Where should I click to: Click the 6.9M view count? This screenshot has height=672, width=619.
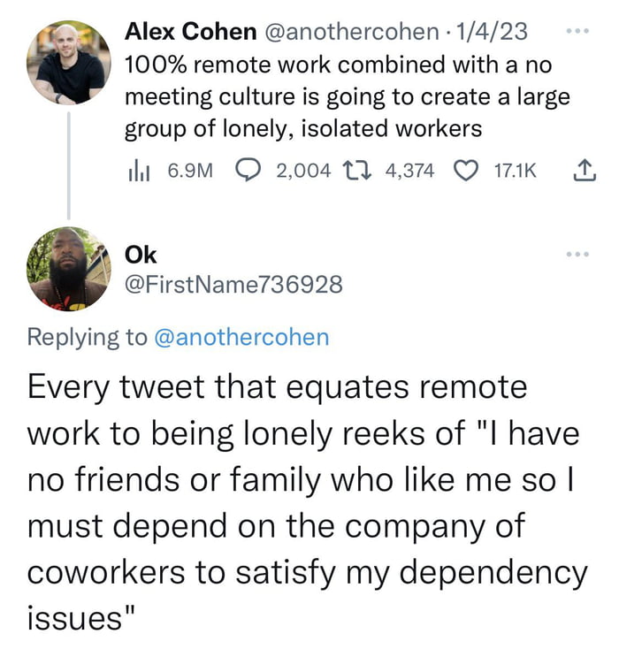tap(185, 170)
